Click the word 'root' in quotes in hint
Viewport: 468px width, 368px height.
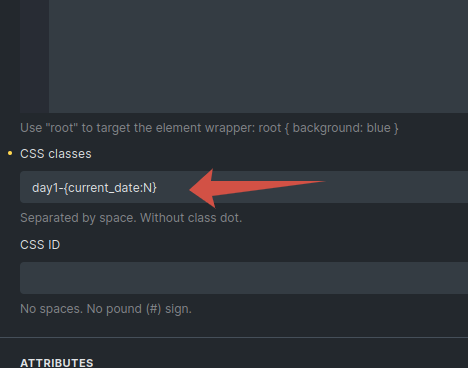click(62, 128)
